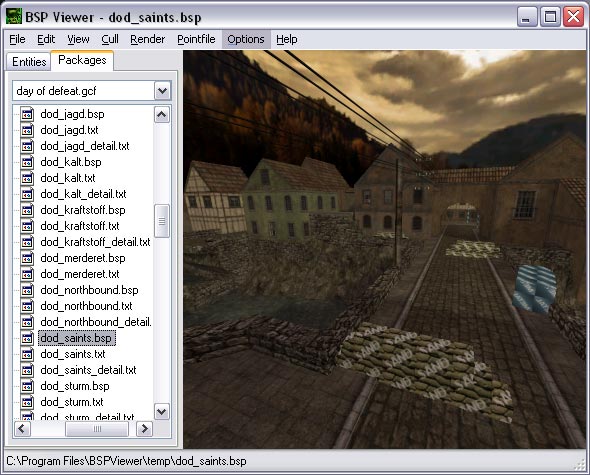Click the horizontal scrollbar right arrow

click(144, 429)
